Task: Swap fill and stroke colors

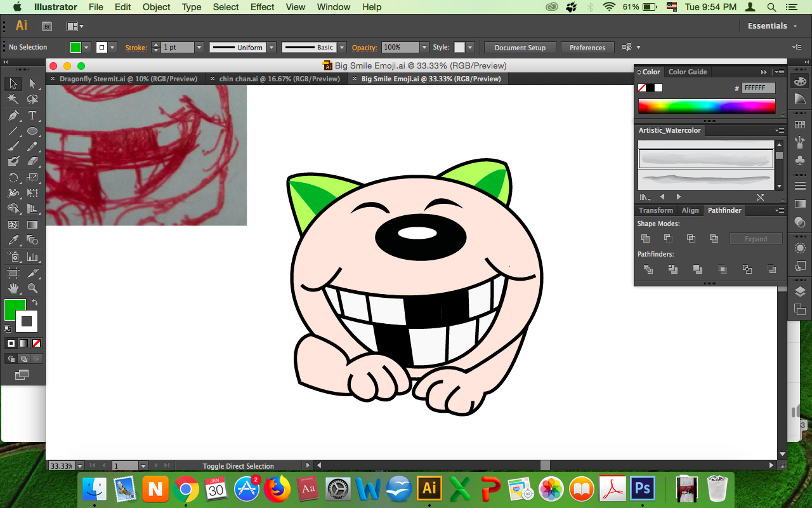Action: pyautogui.click(x=35, y=303)
